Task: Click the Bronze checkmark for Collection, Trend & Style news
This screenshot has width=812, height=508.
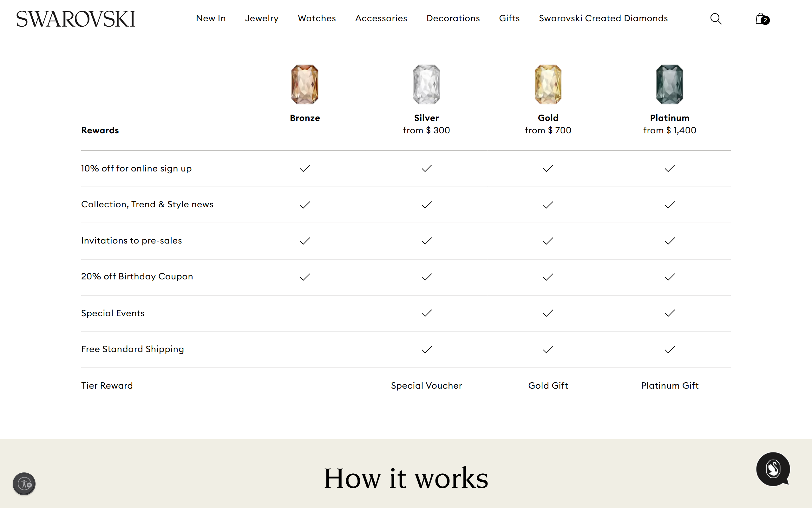Action: [x=305, y=204]
